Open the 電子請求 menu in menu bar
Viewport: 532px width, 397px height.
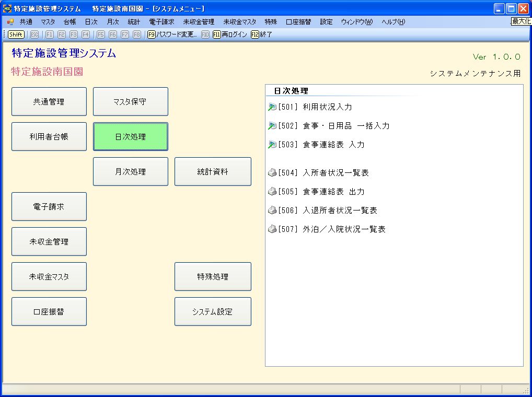point(161,22)
